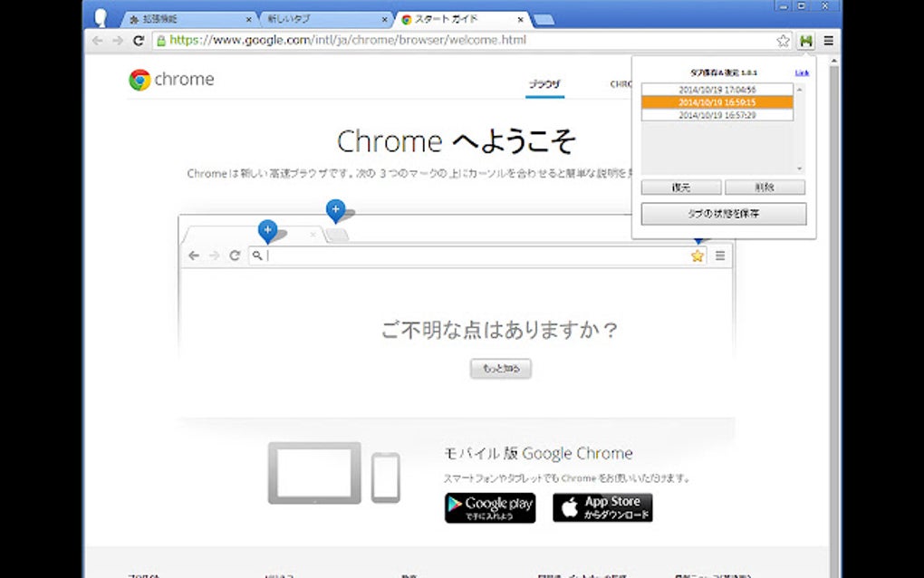Click the 削除 delete button

click(x=765, y=188)
